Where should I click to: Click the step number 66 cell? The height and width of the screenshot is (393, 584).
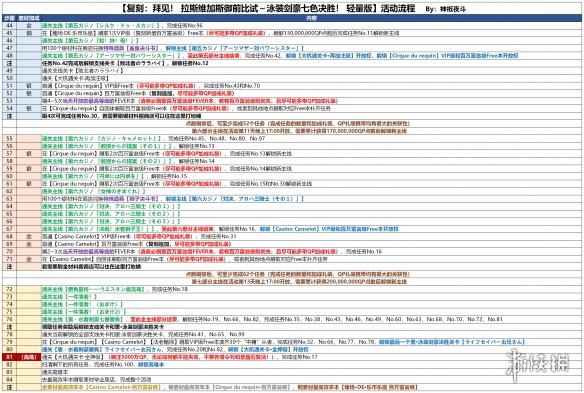[9, 221]
